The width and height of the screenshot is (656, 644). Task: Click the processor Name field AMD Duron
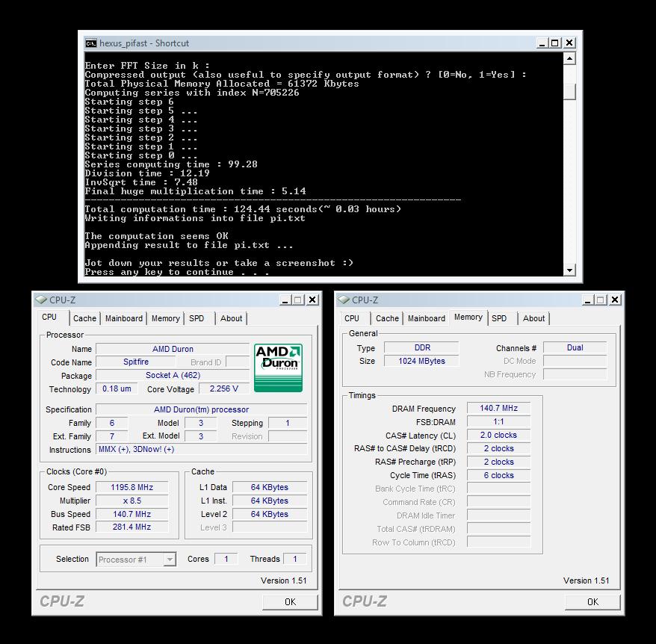tap(173, 349)
